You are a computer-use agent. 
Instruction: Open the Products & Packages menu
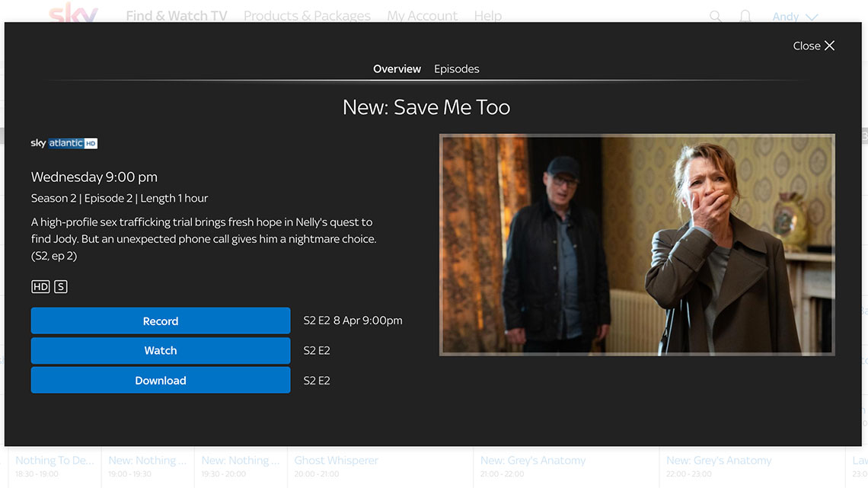(308, 15)
